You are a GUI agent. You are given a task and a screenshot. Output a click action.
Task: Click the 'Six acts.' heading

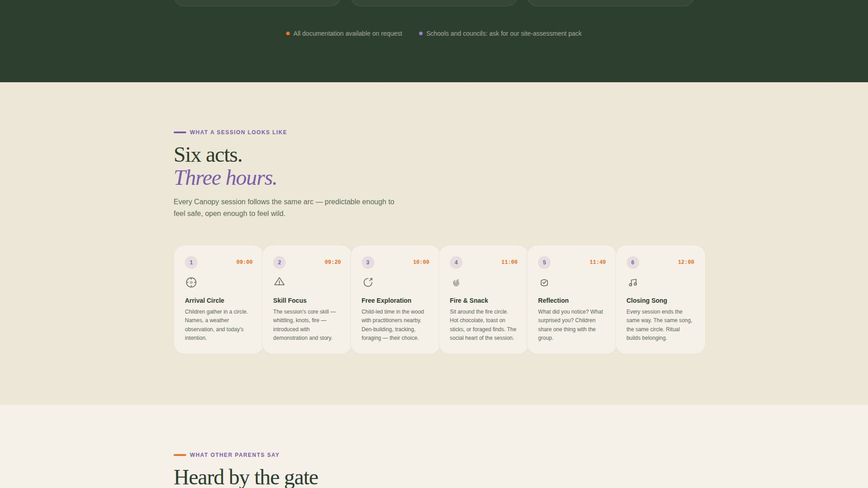[208, 155]
